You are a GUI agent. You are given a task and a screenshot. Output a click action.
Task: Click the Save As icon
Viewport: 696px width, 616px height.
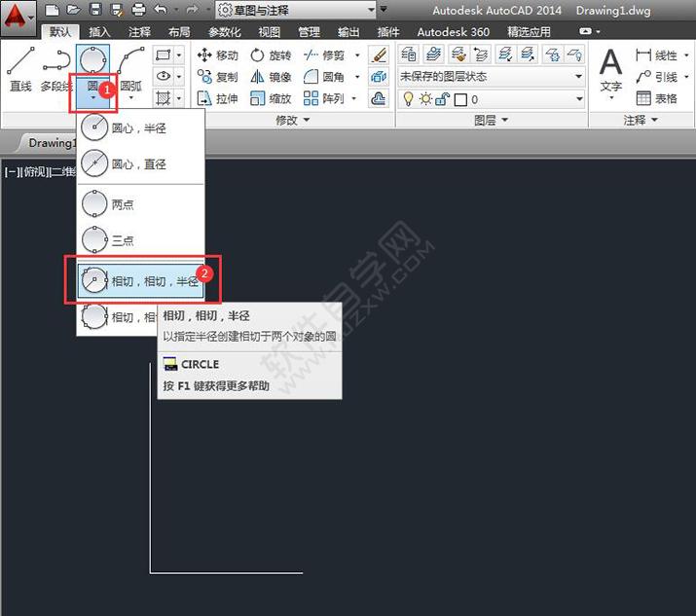pos(117,10)
